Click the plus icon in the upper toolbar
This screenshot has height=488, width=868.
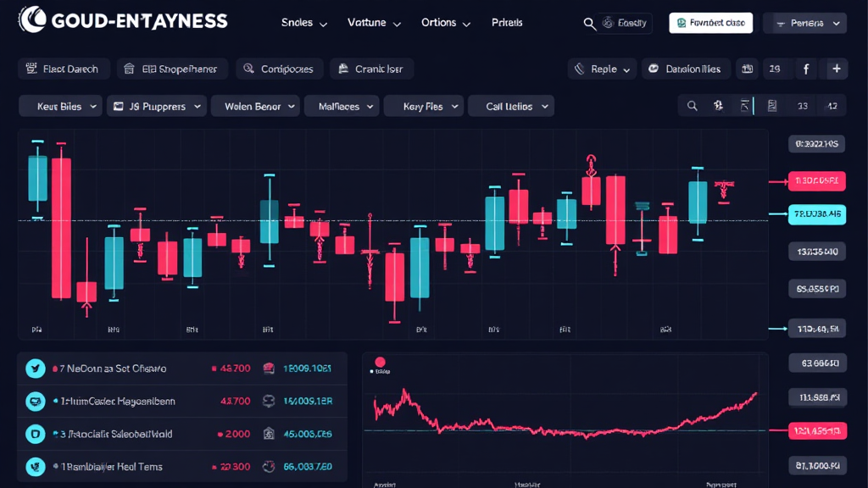coord(836,69)
